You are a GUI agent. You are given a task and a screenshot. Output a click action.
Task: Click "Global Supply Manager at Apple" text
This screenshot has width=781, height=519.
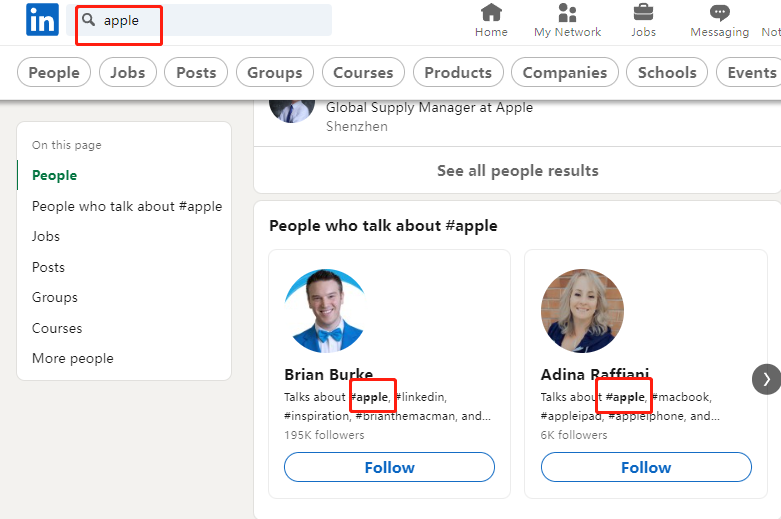(429, 107)
